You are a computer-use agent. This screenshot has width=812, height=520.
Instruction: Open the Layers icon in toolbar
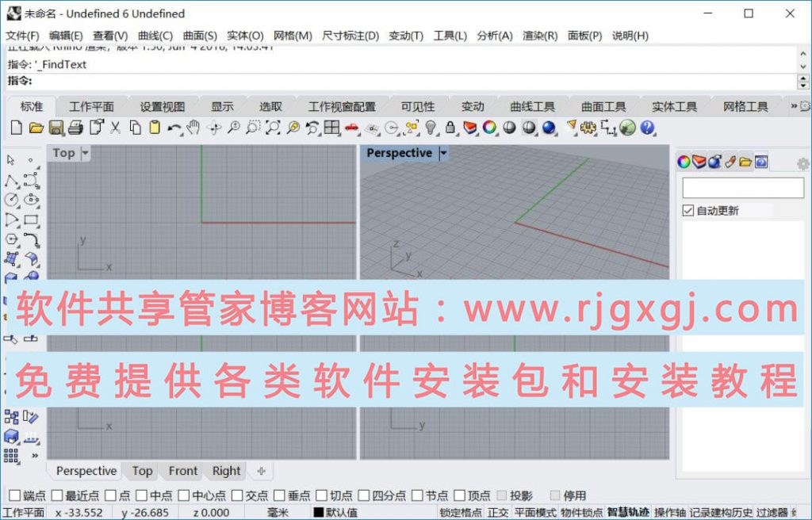pyautogui.click(x=469, y=128)
